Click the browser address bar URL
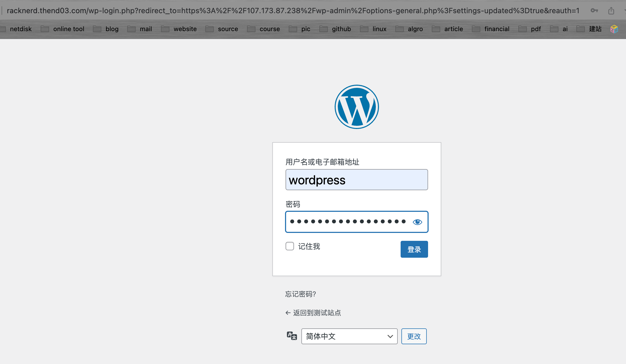 [293, 11]
